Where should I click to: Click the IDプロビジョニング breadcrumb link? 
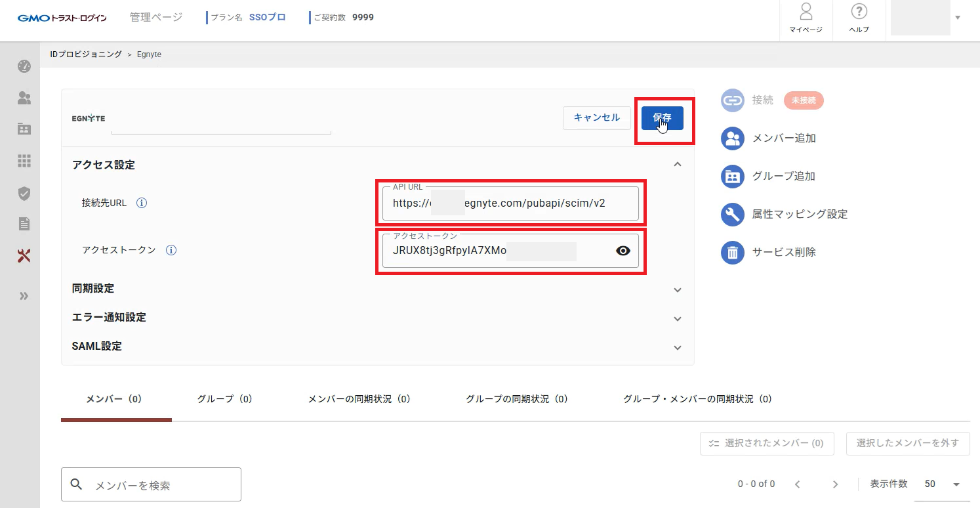86,54
